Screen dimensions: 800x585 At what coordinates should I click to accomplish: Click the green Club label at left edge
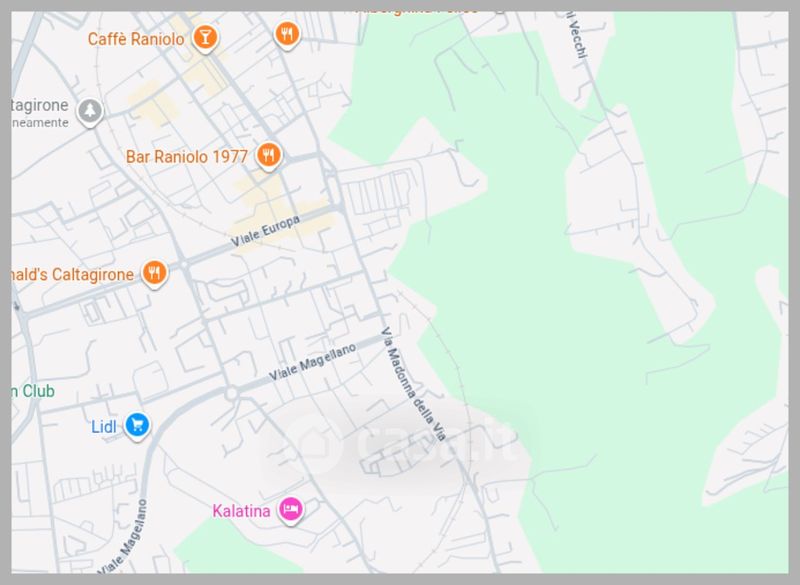[32, 391]
